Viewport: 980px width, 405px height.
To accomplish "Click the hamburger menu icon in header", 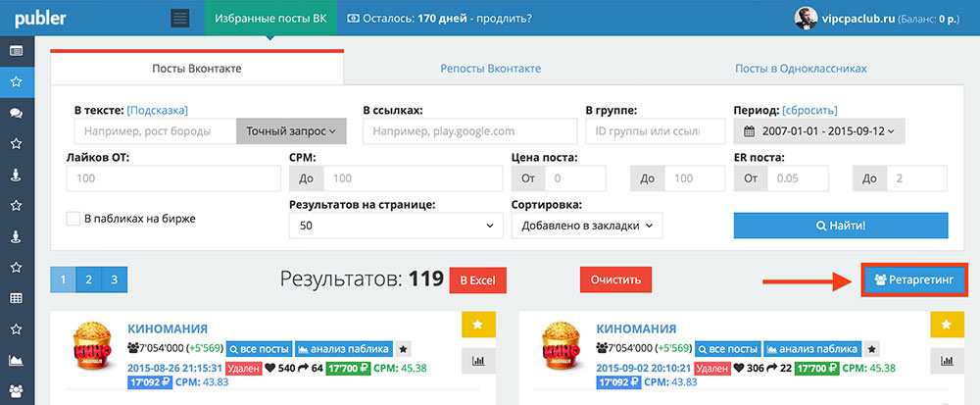I will pos(179,19).
